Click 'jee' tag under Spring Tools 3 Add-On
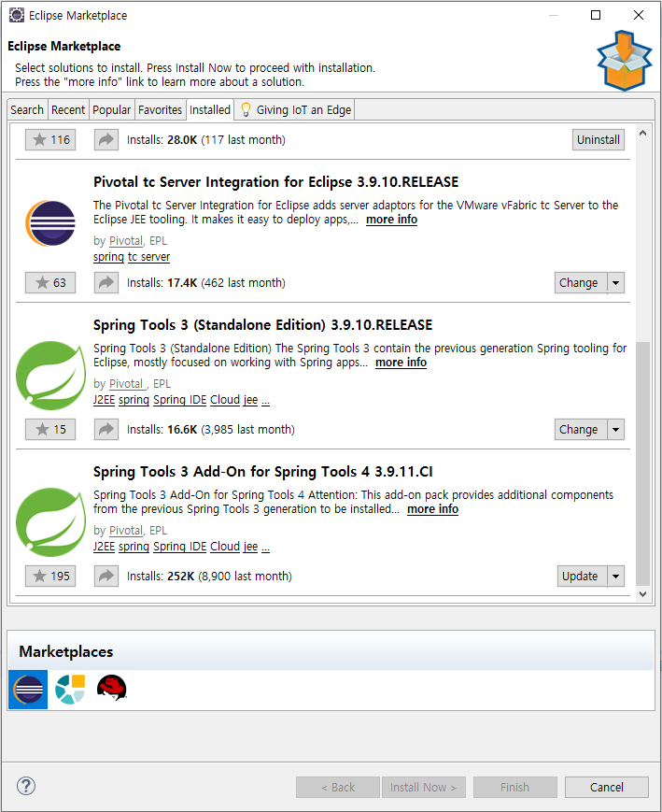Viewport: 662px width, 812px height. point(250,547)
